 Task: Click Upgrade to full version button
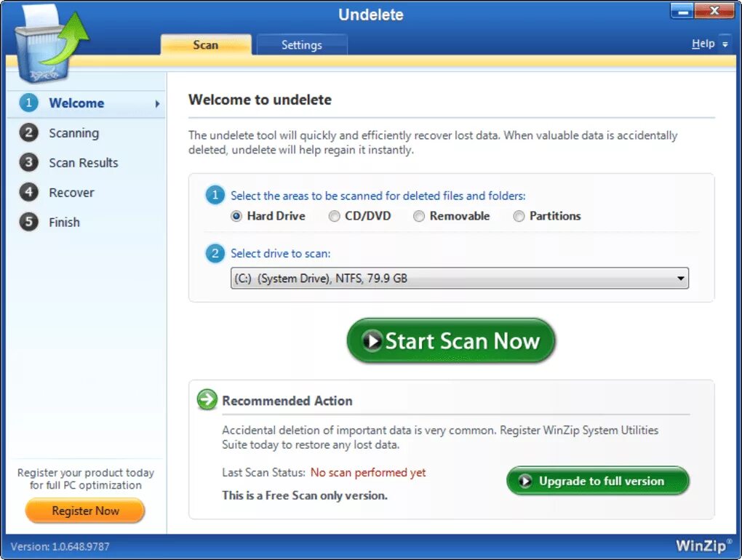[598, 481]
